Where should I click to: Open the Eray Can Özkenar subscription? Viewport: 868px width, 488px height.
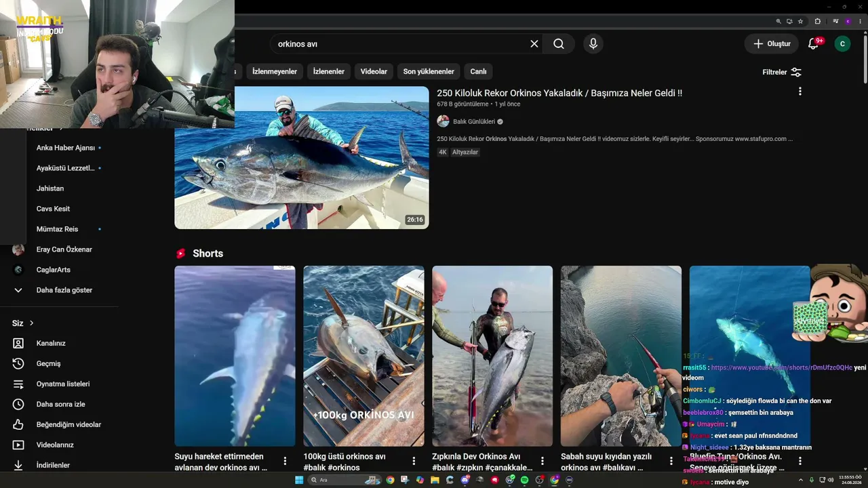tap(64, 249)
